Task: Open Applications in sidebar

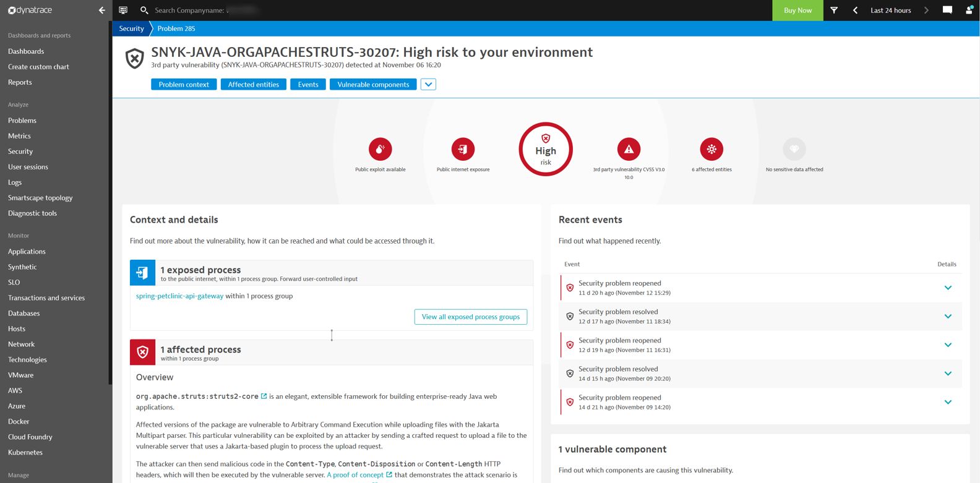Action: click(x=27, y=252)
